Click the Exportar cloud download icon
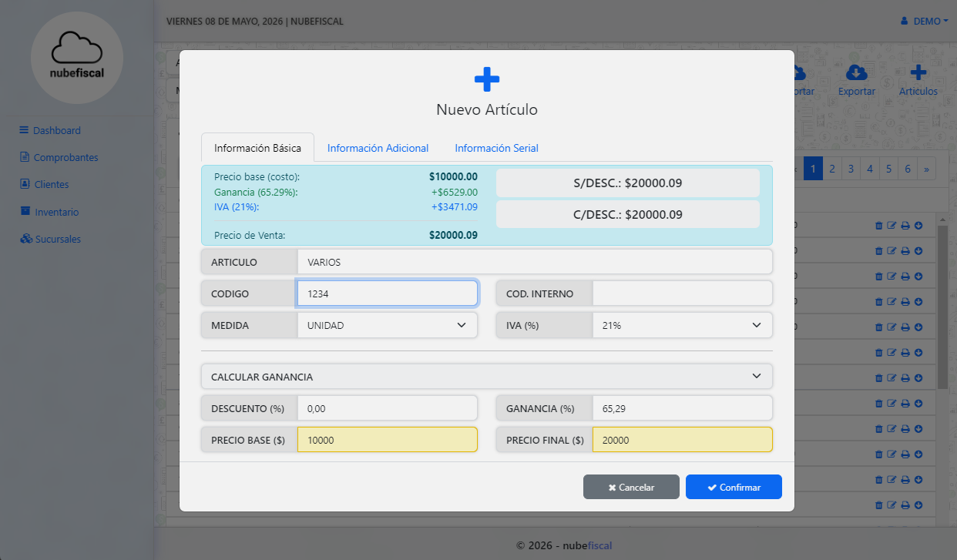The width and height of the screenshot is (957, 560). (x=857, y=72)
